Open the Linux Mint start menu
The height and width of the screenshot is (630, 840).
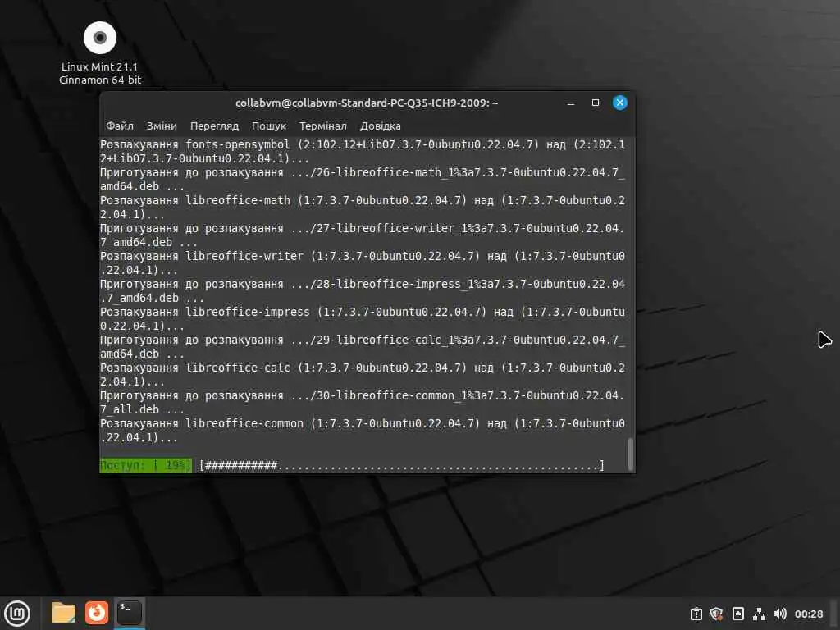(x=17, y=614)
